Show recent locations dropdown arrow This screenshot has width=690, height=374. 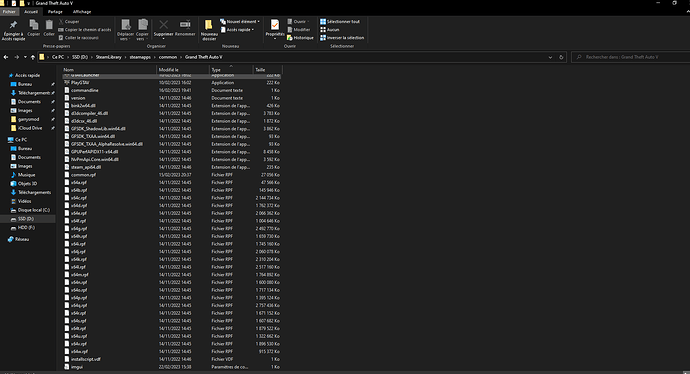point(25,57)
